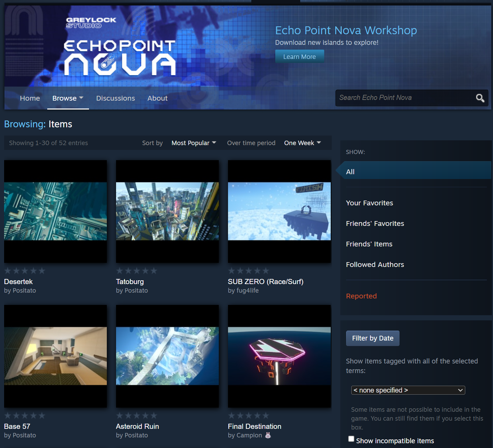The height and width of the screenshot is (448, 493).
Task: Open the Desertek thumbnail image
Action: point(55,212)
